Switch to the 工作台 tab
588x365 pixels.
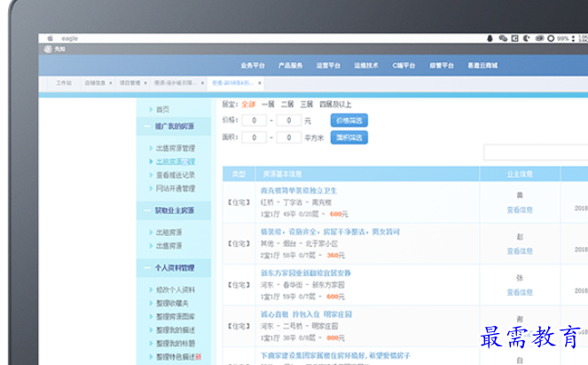63,83
